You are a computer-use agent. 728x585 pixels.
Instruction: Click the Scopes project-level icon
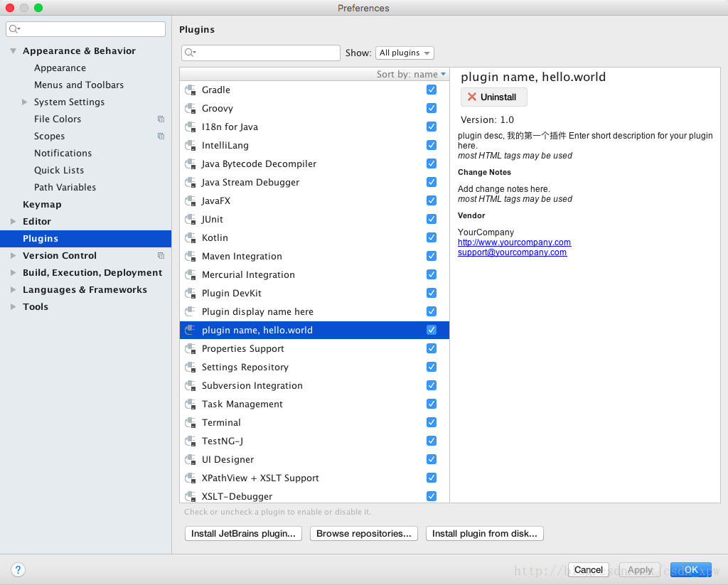pyautogui.click(x=161, y=136)
